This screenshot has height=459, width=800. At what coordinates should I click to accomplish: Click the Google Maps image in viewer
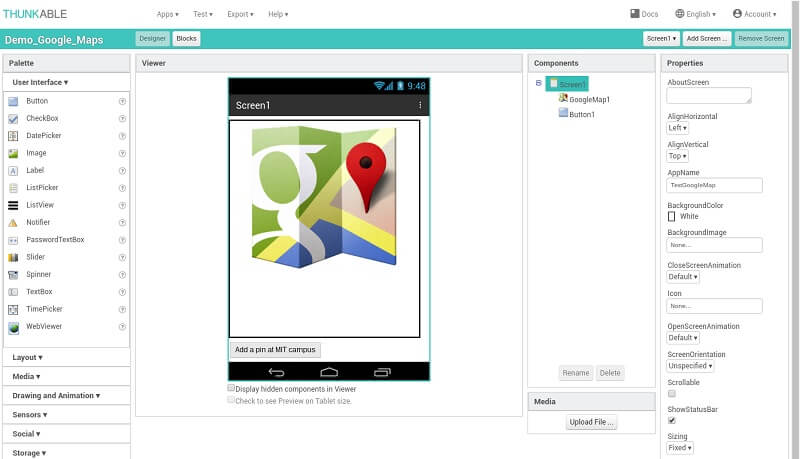(x=324, y=197)
